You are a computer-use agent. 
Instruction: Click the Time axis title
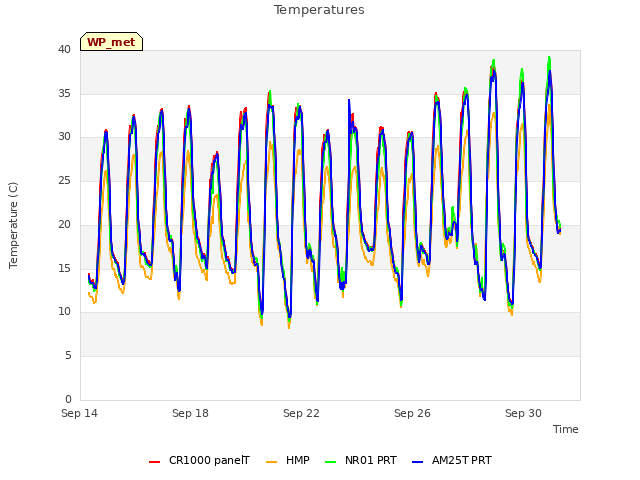[x=566, y=429]
